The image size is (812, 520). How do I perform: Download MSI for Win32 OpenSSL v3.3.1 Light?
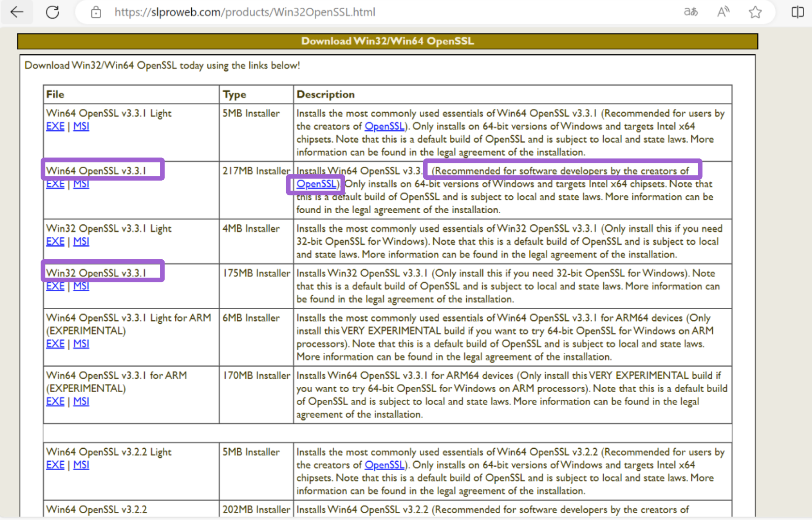(x=81, y=241)
